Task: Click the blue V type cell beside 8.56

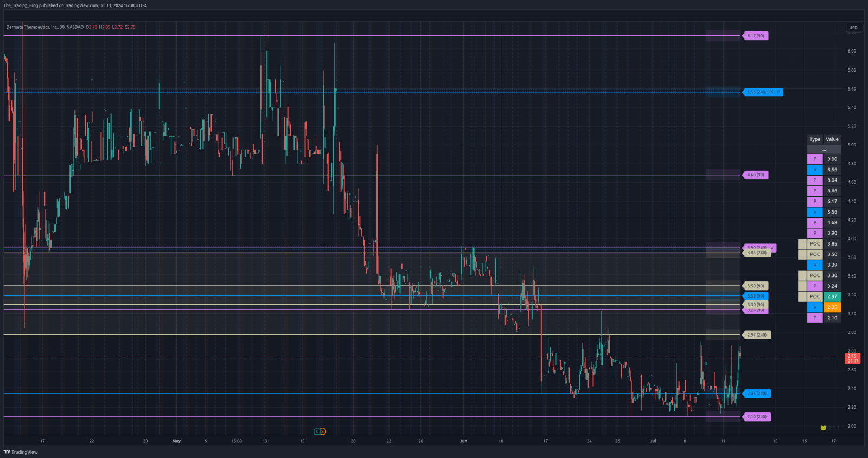Action: pyautogui.click(x=815, y=170)
